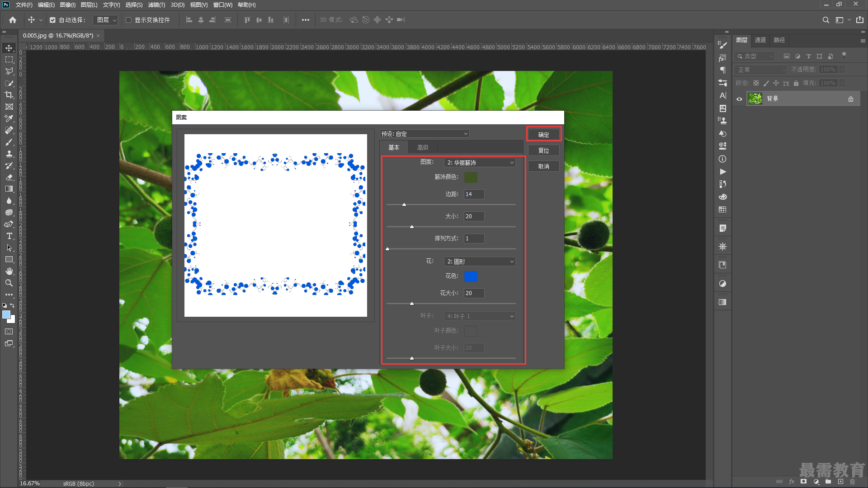The width and height of the screenshot is (868, 488).
Task: Switch to the 通道 panel tab
Action: point(760,40)
